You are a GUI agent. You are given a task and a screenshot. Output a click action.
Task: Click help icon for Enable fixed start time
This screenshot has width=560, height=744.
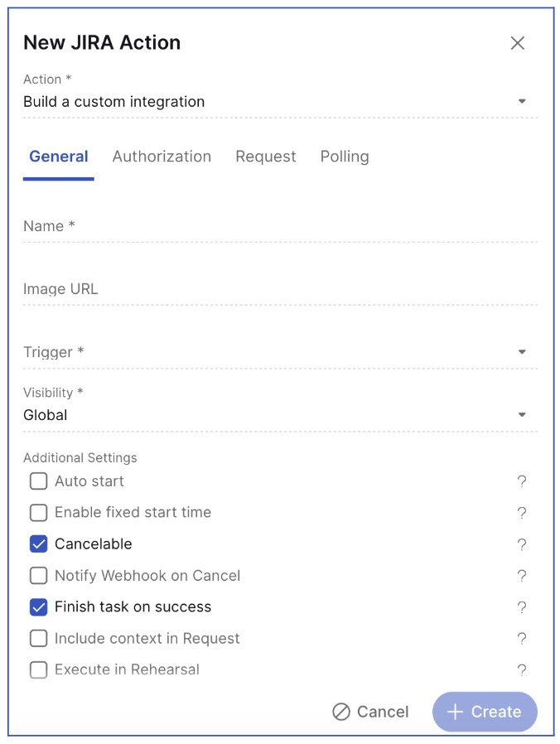click(x=522, y=513)
